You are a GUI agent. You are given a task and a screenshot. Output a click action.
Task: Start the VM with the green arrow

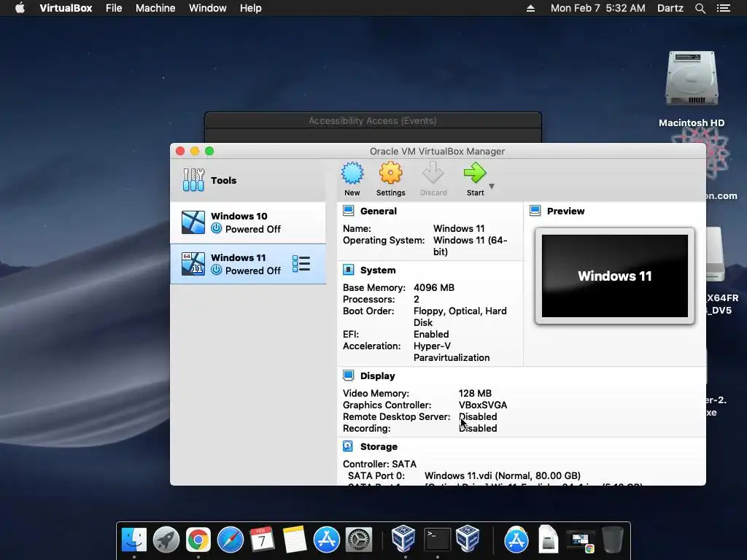475,174
